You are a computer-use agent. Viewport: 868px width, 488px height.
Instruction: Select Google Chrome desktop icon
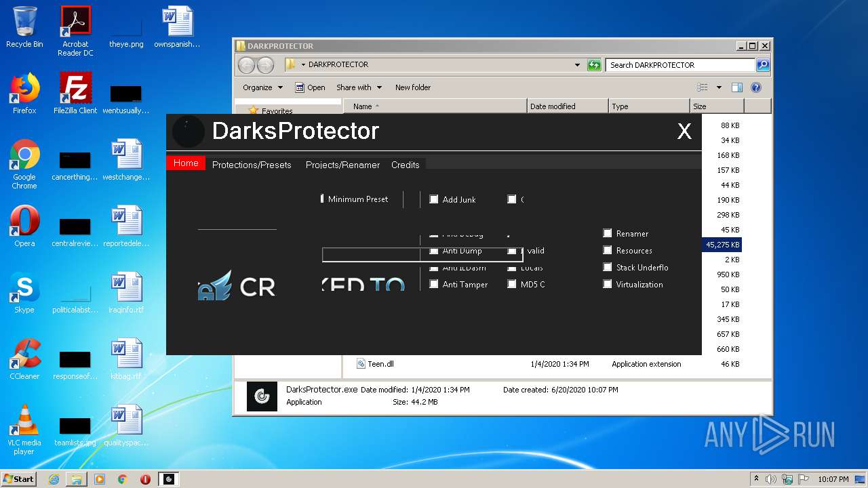coord(24,165)
